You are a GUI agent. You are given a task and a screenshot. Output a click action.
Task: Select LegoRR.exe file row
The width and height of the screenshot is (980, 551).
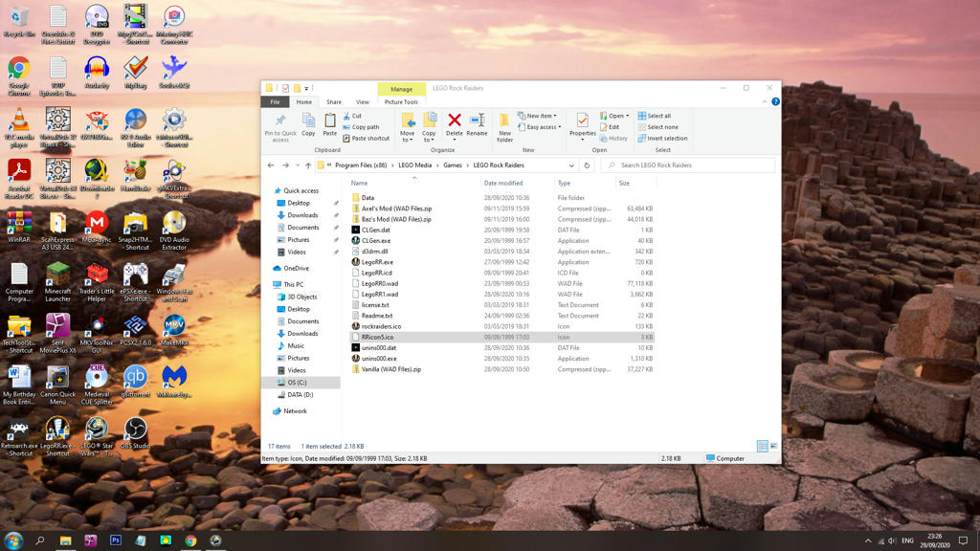501,262
